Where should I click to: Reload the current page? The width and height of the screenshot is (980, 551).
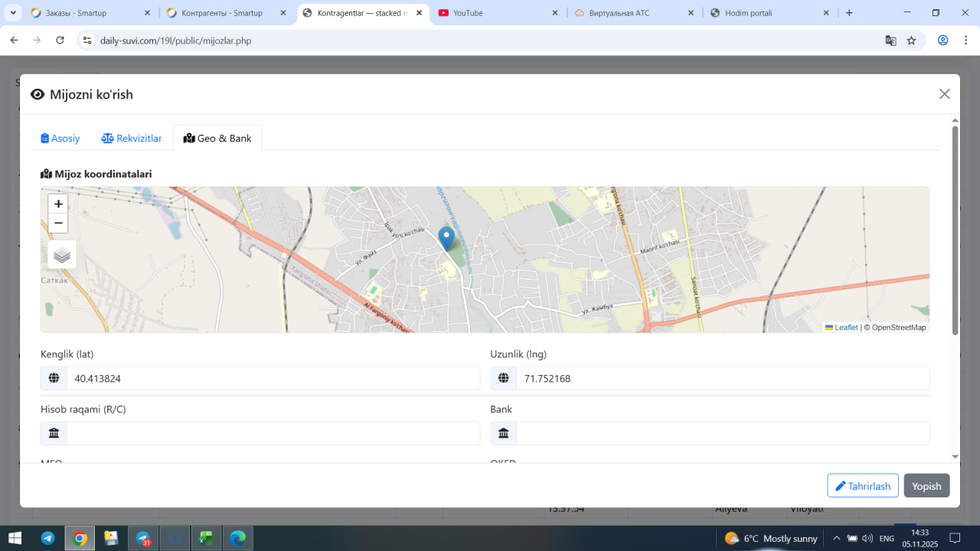[60, 41]
